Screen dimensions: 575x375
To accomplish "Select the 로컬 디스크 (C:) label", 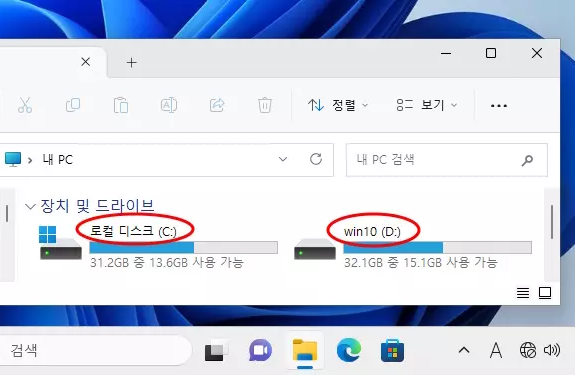I will tap(133, 231).
